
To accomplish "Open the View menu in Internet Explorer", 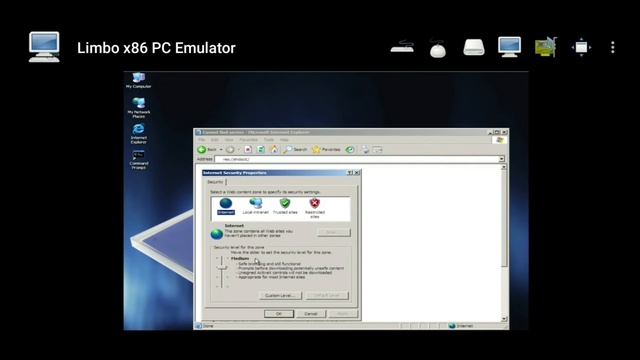I will pyautogui.click(x=229, y=140).
